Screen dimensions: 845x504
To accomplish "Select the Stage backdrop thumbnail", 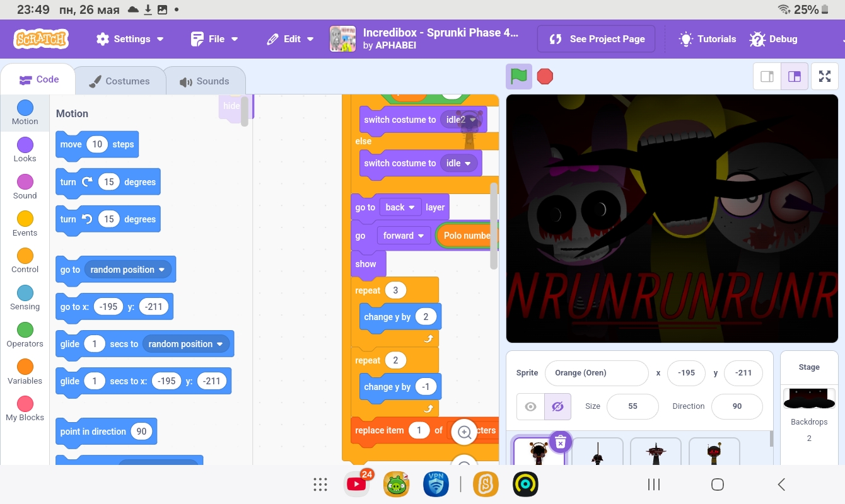I will pos(809,399).
